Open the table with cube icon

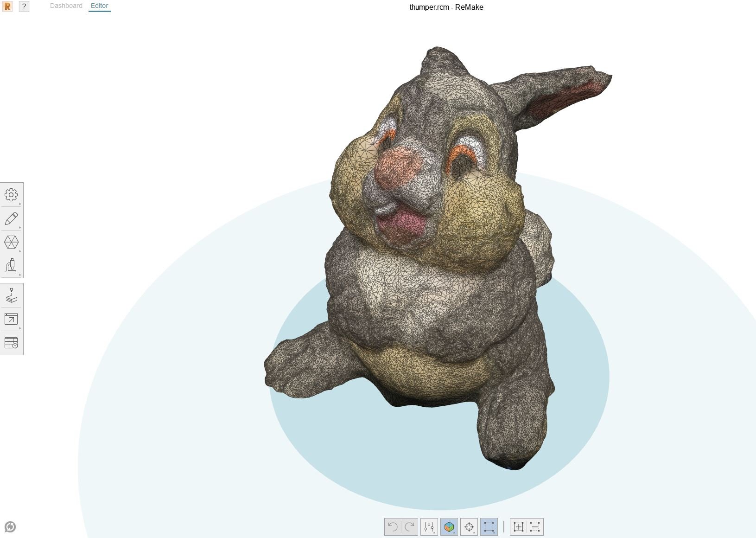11,343
